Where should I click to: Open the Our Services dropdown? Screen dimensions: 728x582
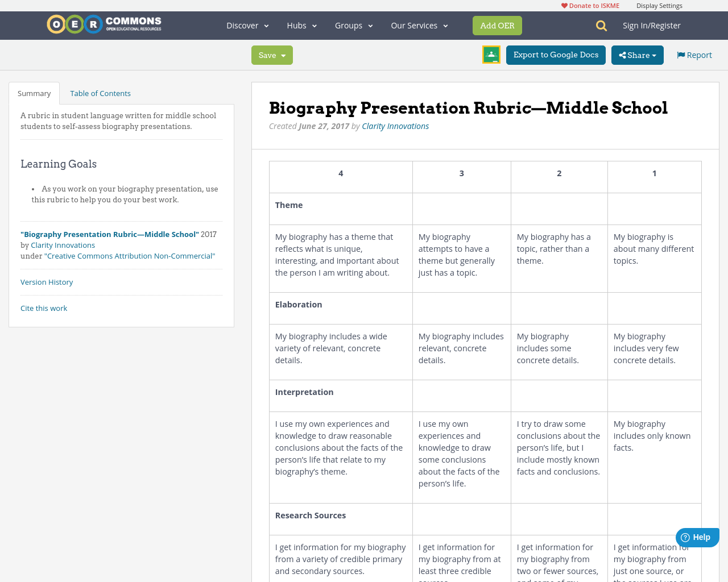(419, 24)
